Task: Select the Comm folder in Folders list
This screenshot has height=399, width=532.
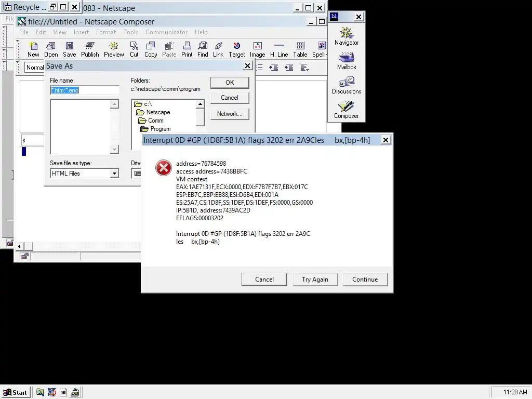Action: pos(151,121)
